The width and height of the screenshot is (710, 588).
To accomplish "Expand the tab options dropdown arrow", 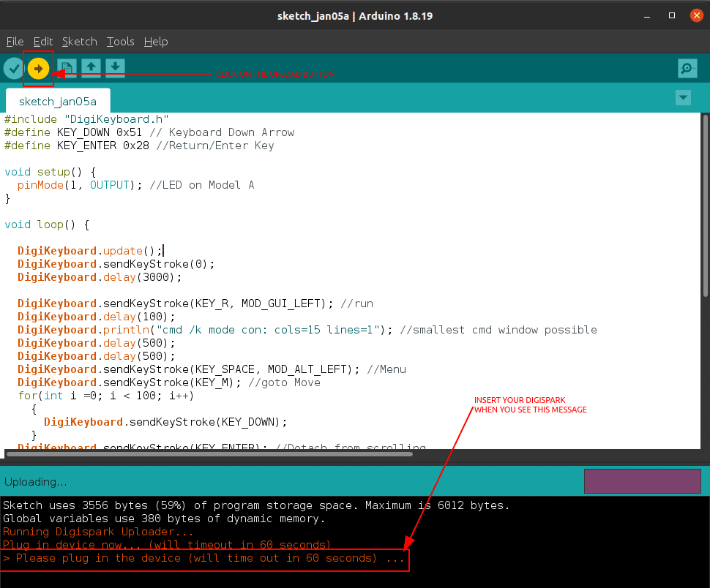I will tap(683, 97).
